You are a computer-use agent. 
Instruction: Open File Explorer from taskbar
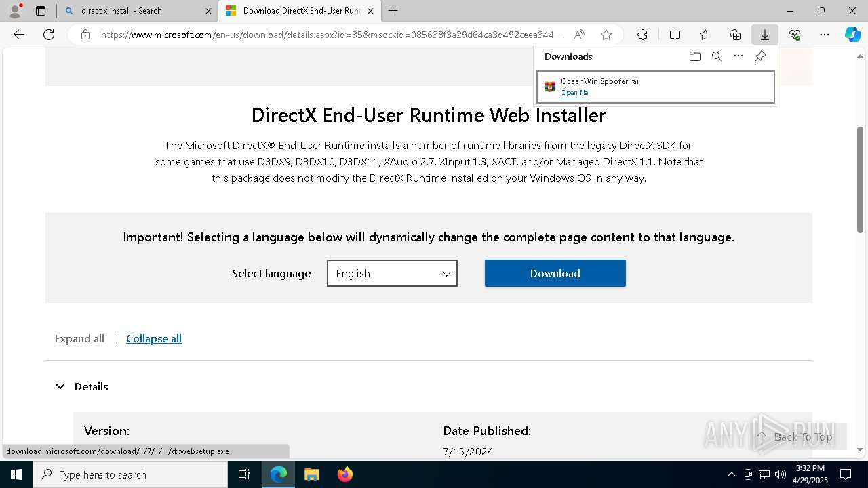312,474
